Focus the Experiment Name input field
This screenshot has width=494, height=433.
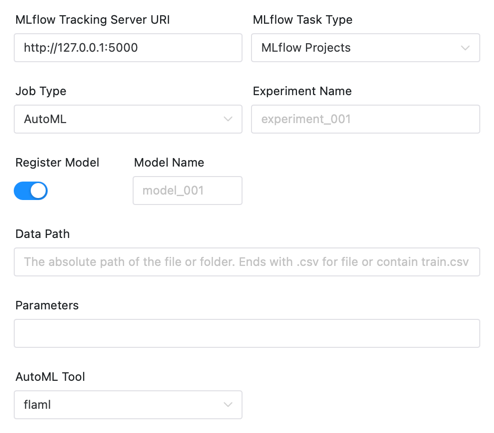365,119
